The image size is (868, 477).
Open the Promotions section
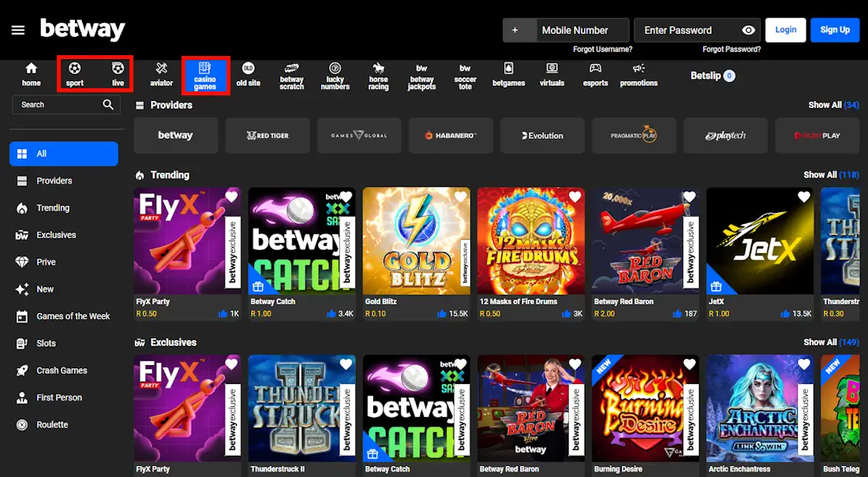[638, 73]
